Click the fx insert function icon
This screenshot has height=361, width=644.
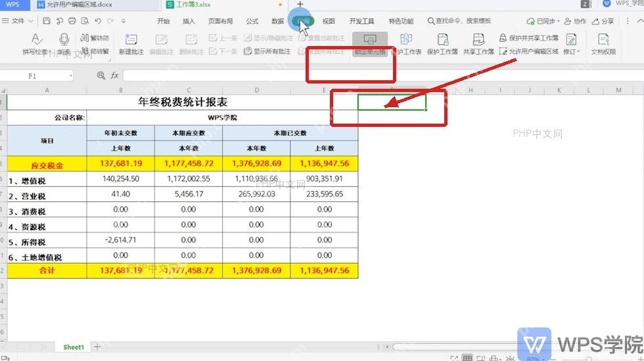pyautogui.click(x=114, y=75)
